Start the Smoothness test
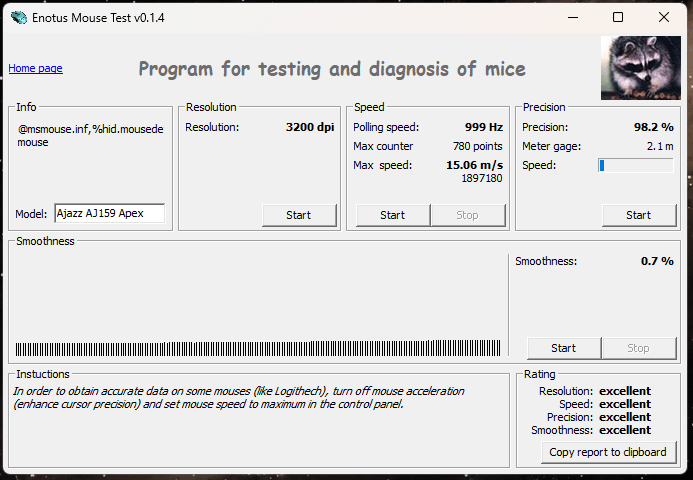693x480 pixels. (x=563, y=348)
